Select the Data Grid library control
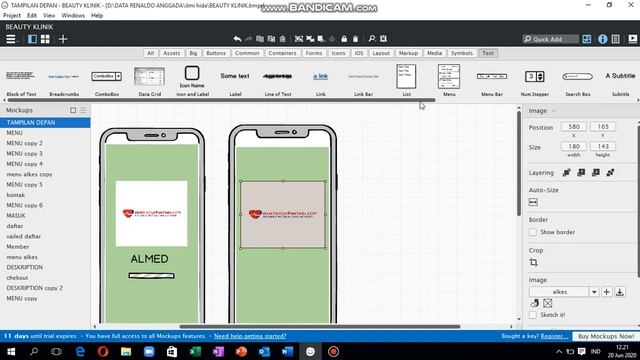 [x=149, y=82]
